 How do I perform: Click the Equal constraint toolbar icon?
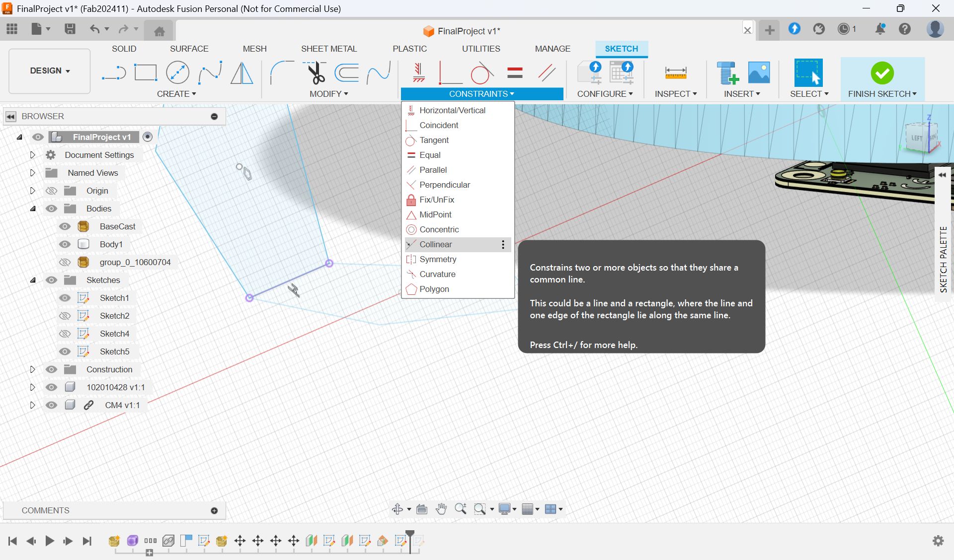[x=515, y=73]
